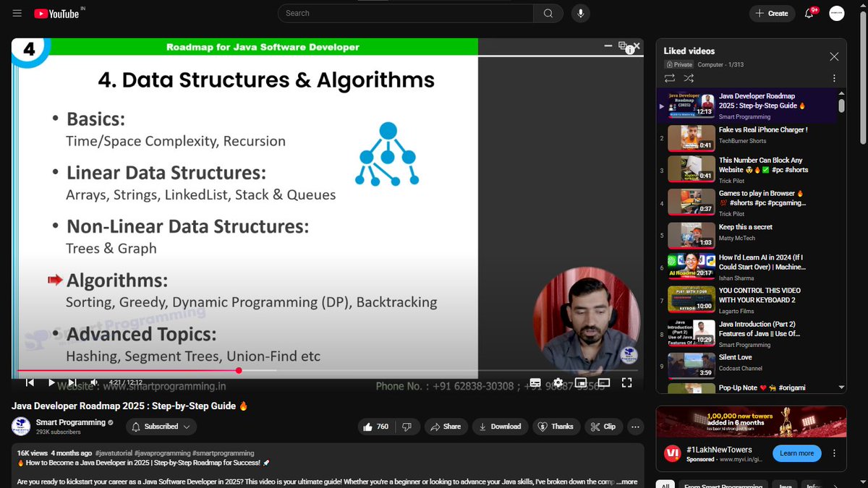The width and height of the screenshot is (868, 488).
Task: Open Smart Programming channel name link
Action: pyautogui.click(x=70, y=421)
